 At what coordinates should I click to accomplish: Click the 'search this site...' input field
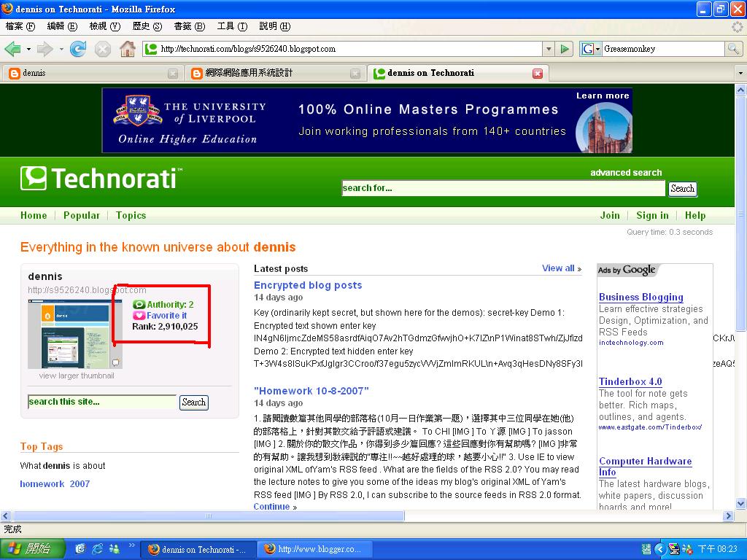pyautogui.click(x=102, y=402)
